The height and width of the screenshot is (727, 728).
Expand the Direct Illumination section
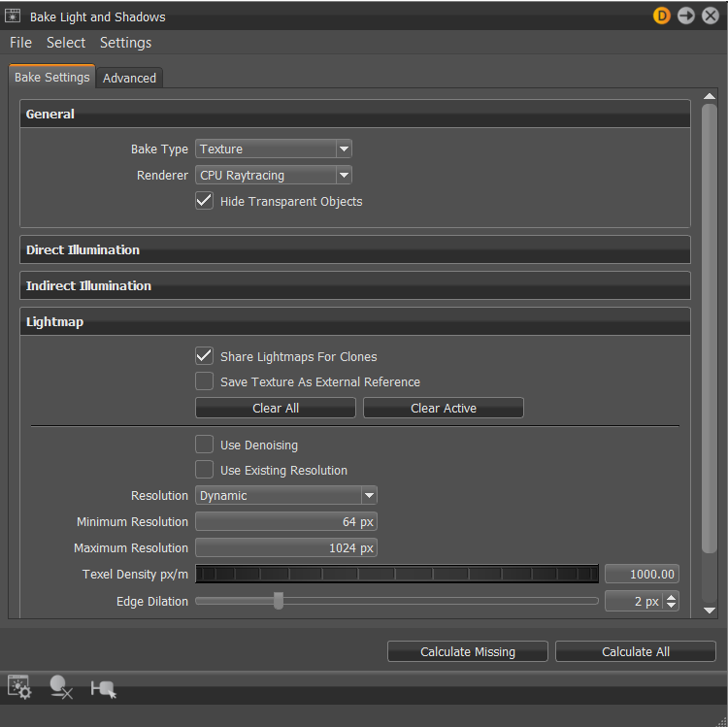(x=355, y=249)
